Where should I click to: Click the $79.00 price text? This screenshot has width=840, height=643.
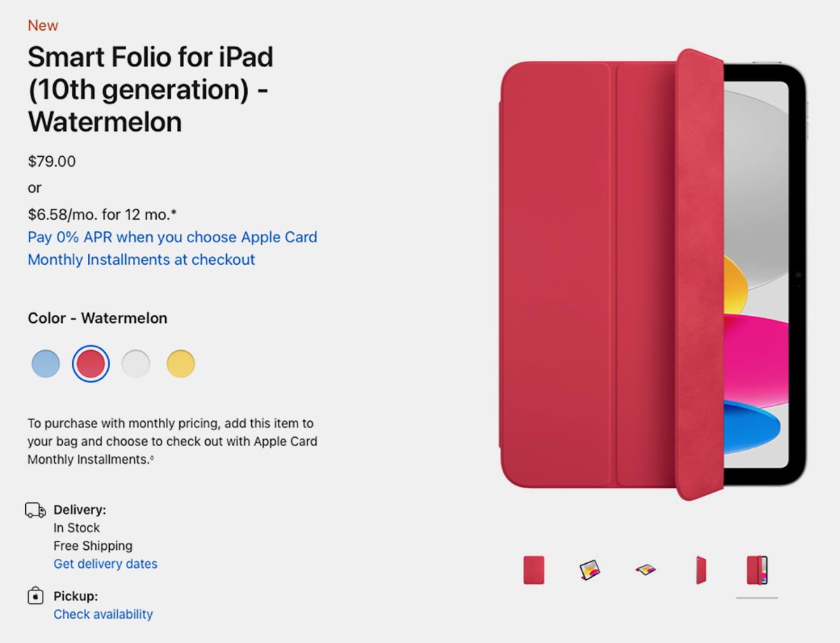click(x=52, y=162)
